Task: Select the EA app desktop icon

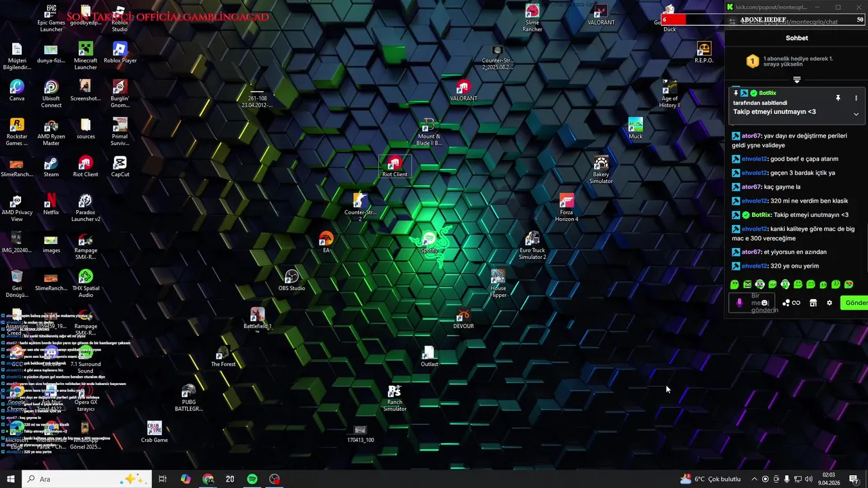Action: tap(326, 243)
